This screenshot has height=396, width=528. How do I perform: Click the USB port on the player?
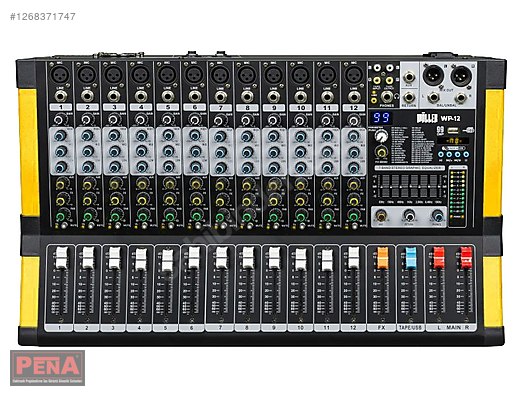click(453, 130)
